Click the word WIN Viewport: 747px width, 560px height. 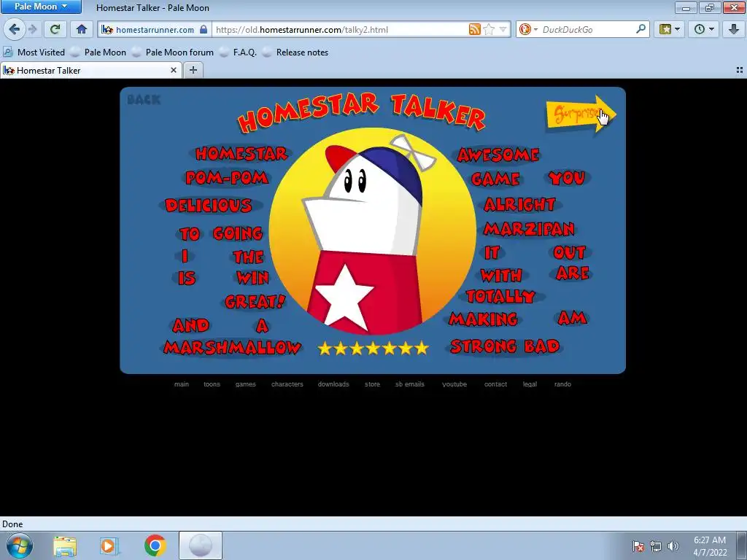(x=252, y=278)
